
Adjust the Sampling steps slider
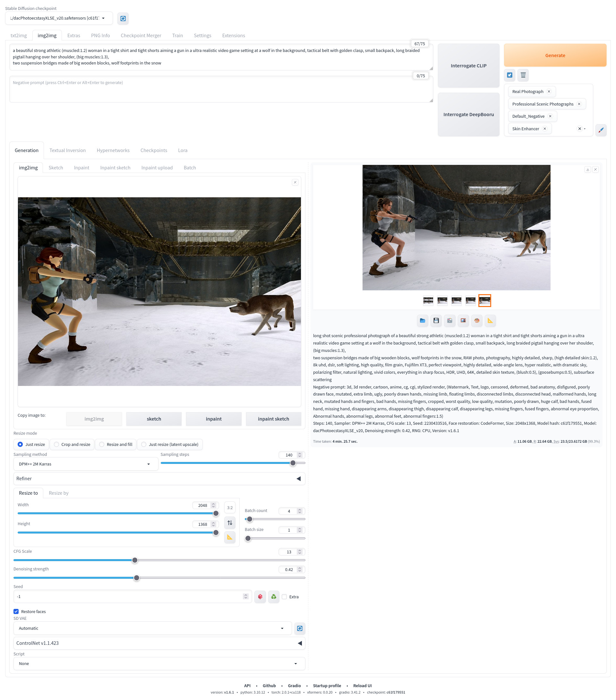233,463
